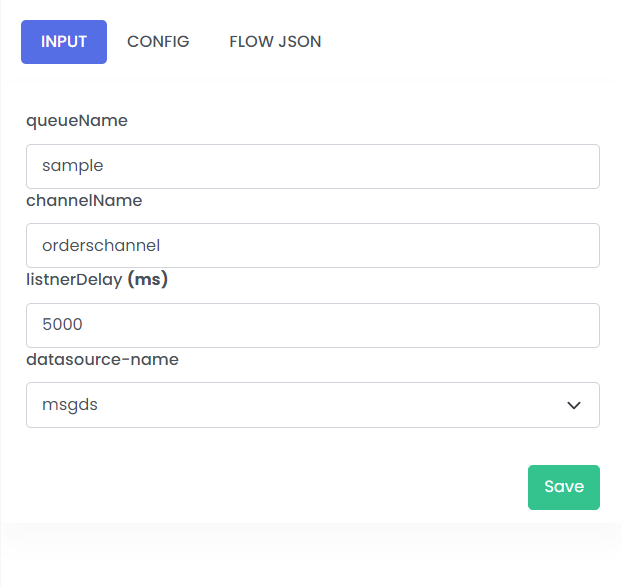Open the msgds datasource dropdown
Viewport: 622px width, 587px height.
[313, 405]
